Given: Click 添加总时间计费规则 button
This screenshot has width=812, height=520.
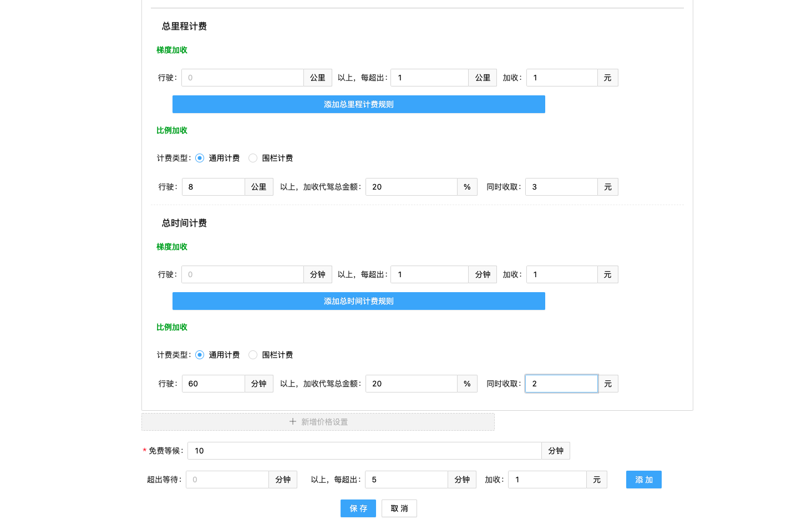Looking at the screenshot, I should pos(359,301).
